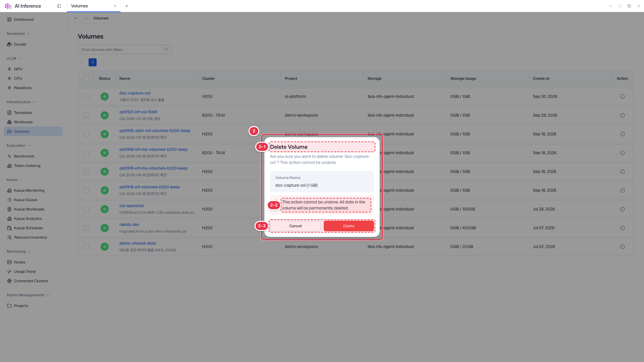Click status icon of doc-capture-vol
This screenshot has width=644, height=362.
105,97
